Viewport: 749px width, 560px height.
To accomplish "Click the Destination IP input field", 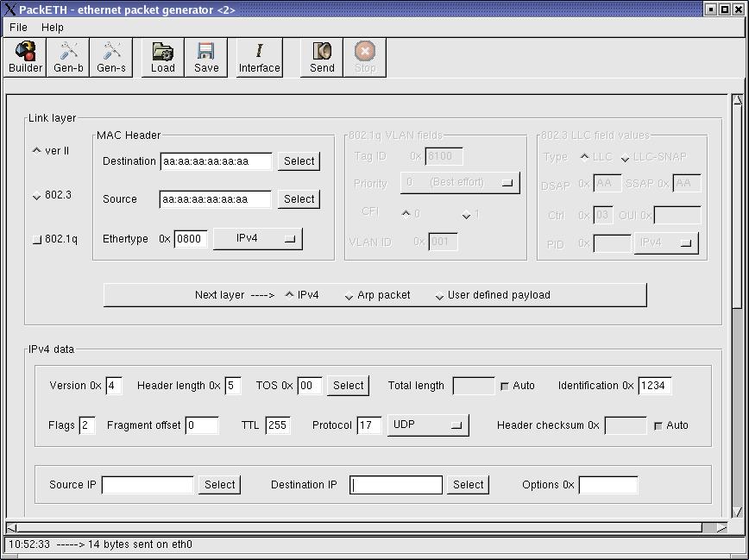I will (x=396, y=485).
